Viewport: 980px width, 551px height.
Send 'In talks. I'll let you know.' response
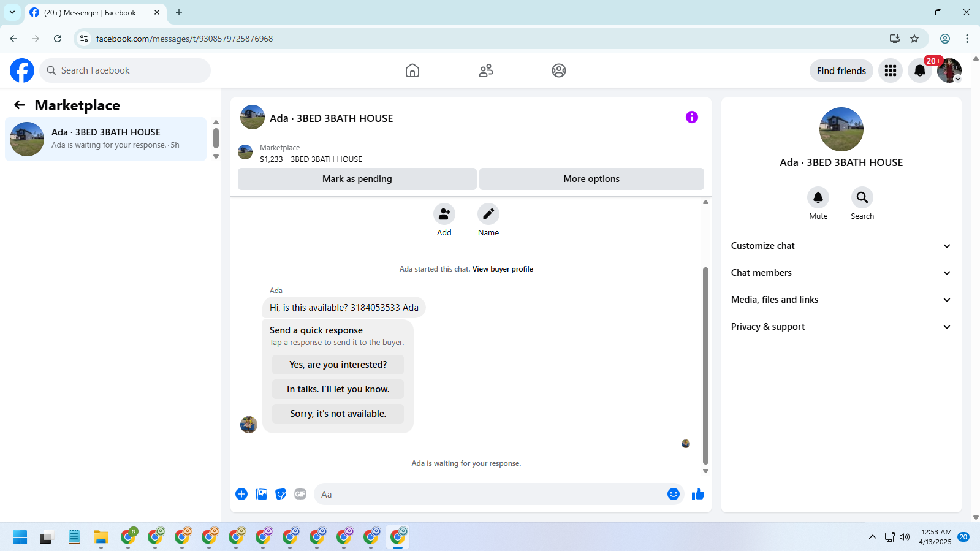click(338, 389)
